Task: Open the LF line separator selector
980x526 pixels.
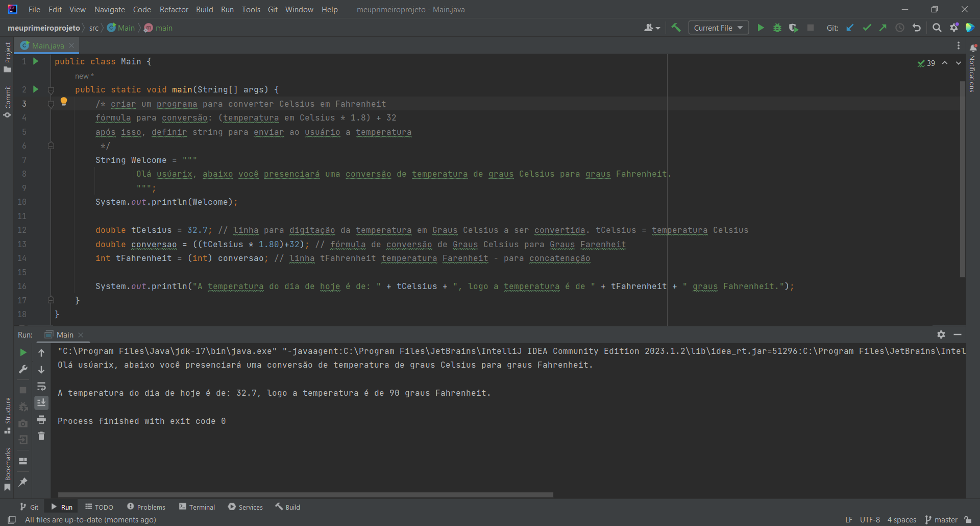Action: [x=849, y=520]
